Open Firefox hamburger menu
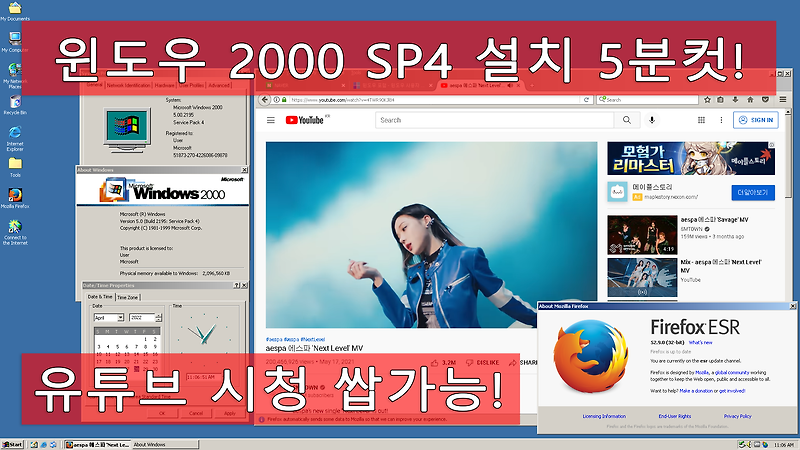This screenshot has height=450, width=800. 783,99
